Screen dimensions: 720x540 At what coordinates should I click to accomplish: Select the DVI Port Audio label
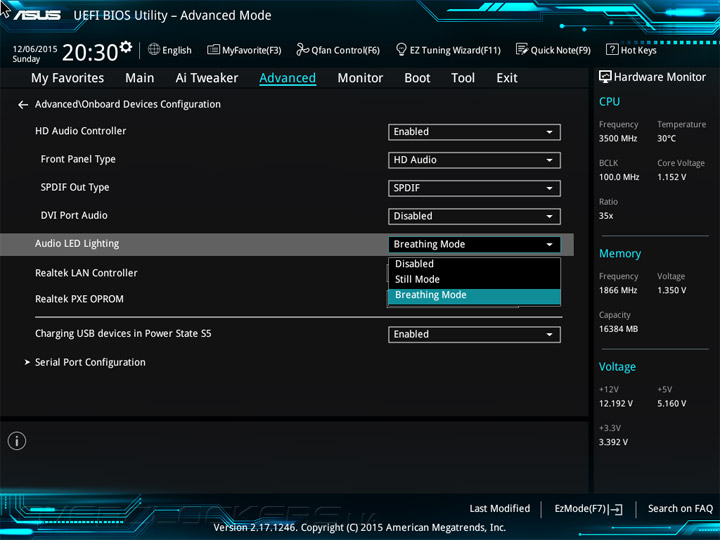click(74, 215)
